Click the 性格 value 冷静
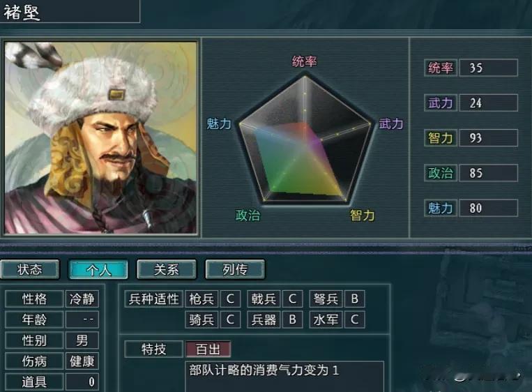The image size is (532, 392). [82, 299]
